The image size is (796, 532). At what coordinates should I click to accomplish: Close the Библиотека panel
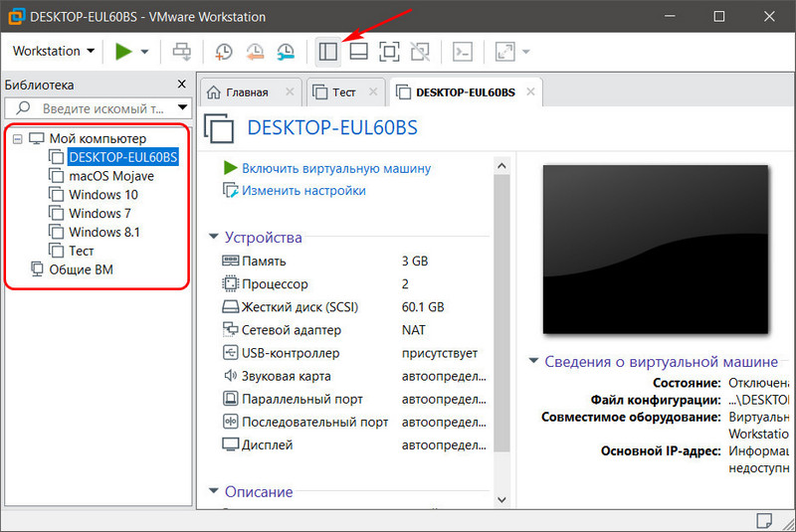coord(182,85)
